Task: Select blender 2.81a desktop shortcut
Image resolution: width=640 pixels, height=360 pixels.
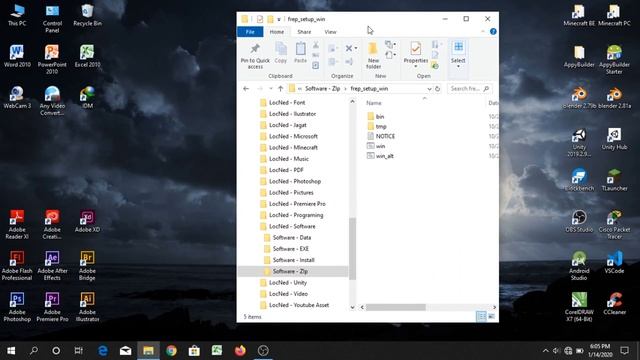Action: [x=614, y=98]
